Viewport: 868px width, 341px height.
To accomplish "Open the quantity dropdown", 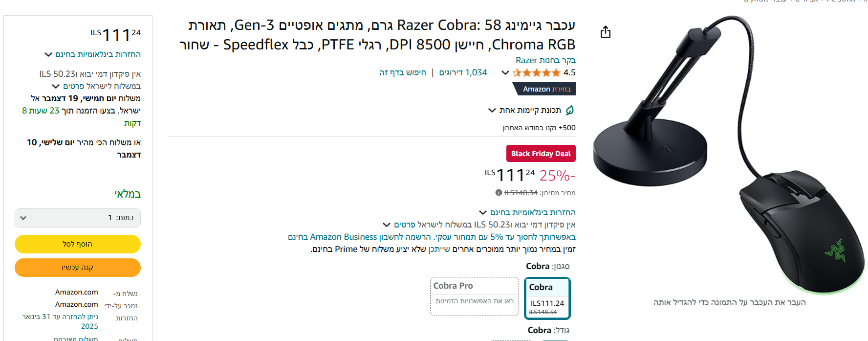I will pos(78,218).
